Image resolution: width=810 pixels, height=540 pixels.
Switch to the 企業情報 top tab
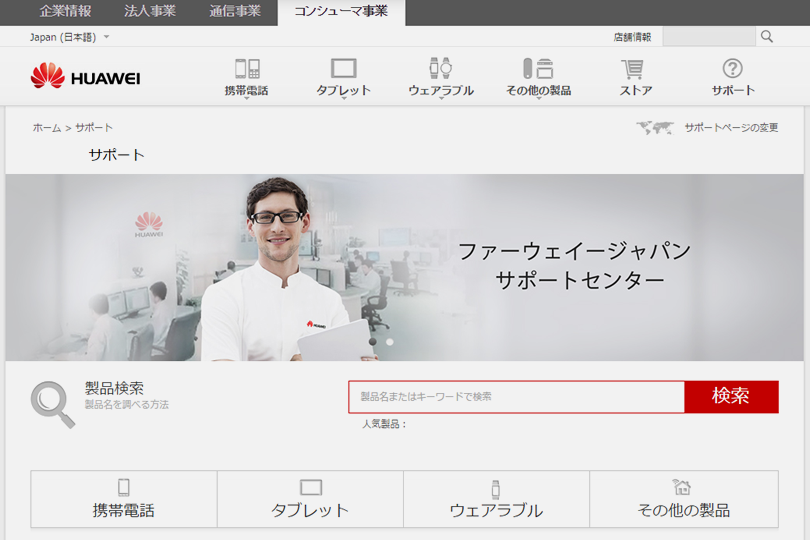pyautogui.click(x=65, y=11)
